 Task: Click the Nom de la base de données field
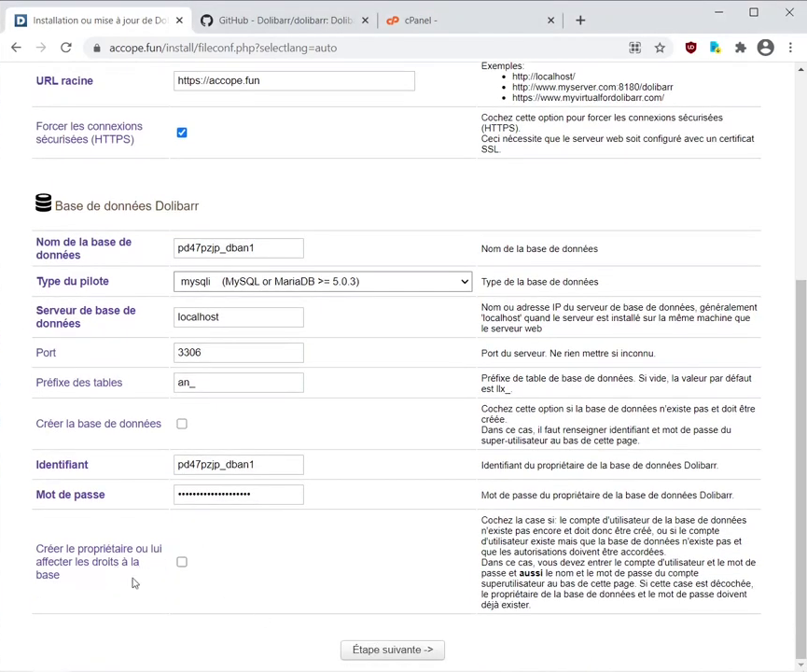pyautogui.click(x=238, y=248)
